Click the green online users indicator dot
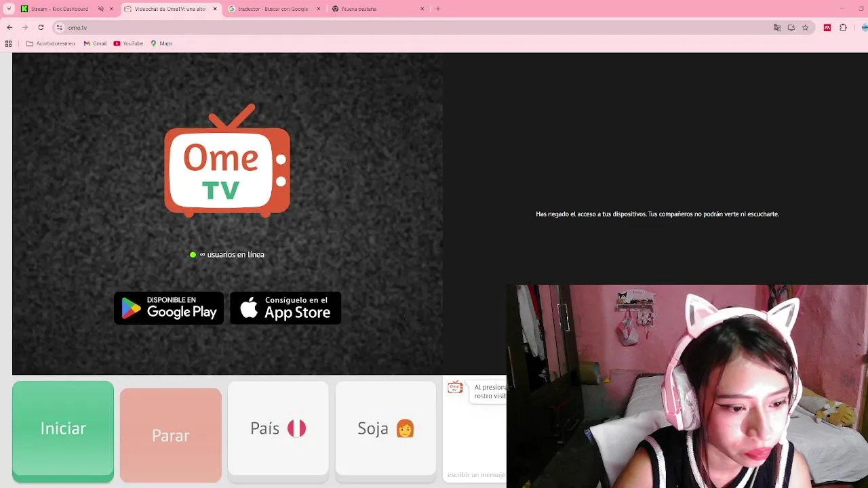868x488 pixels. [193, 255]
